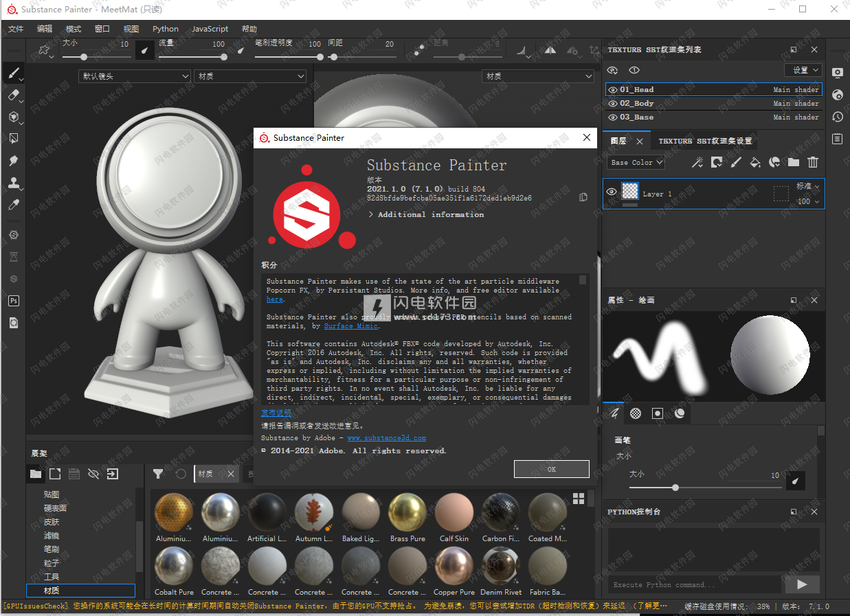Image resolution: width=850 pixels, height=616 pixels.
Task: Open the 默认镜头 camera dropdown
Action: click(135, 76)
